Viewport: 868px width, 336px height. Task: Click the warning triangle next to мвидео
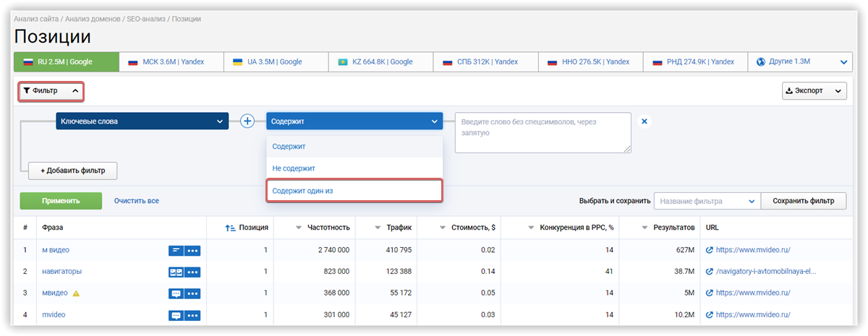(76, 293)
